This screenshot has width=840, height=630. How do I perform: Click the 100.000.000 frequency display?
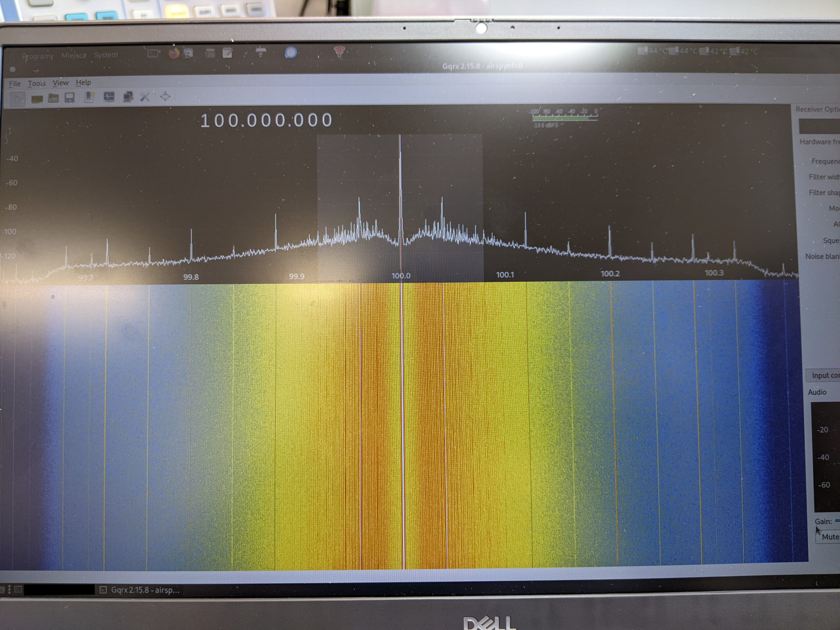pyautogui.click(x=266, y=120)
